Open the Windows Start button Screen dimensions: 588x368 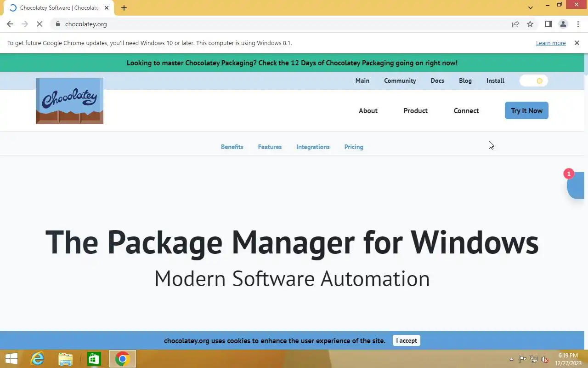coord(11,359)
